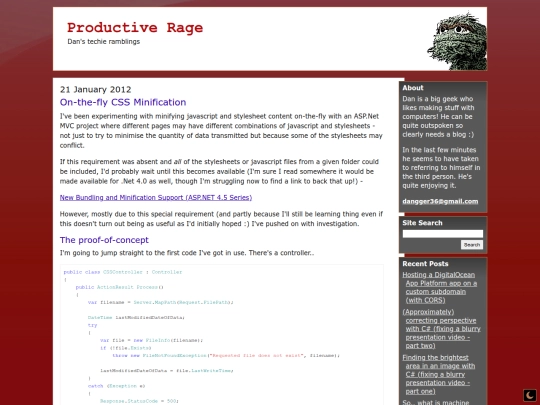
Task: Click sentence I'm going to jump straight
Action: pos(187,253)
